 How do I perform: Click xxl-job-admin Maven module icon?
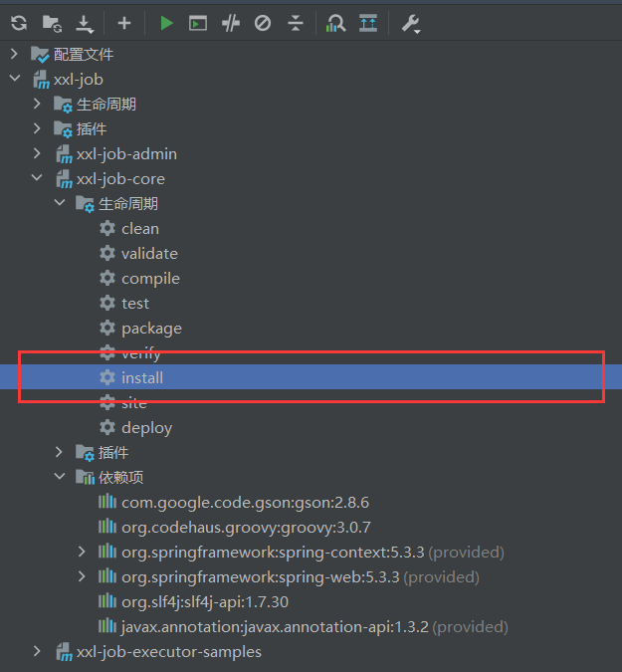tap(64, 154)
